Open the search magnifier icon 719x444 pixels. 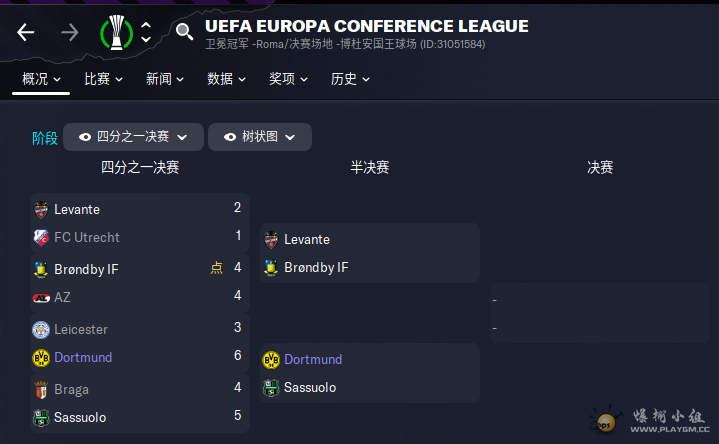[x=184, y=32]
